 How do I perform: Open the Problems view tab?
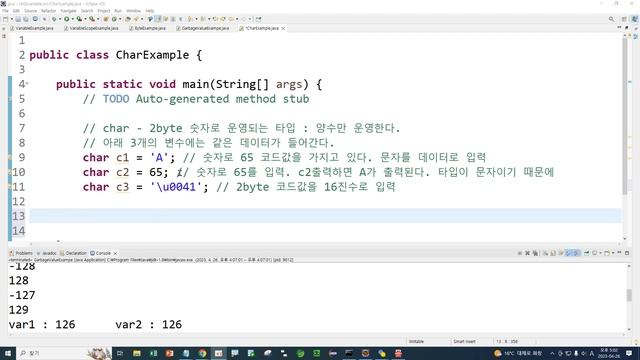point(21,253)
